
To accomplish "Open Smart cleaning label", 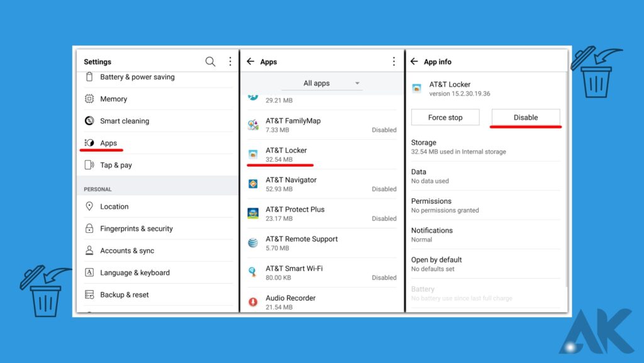I will (125, 121).
